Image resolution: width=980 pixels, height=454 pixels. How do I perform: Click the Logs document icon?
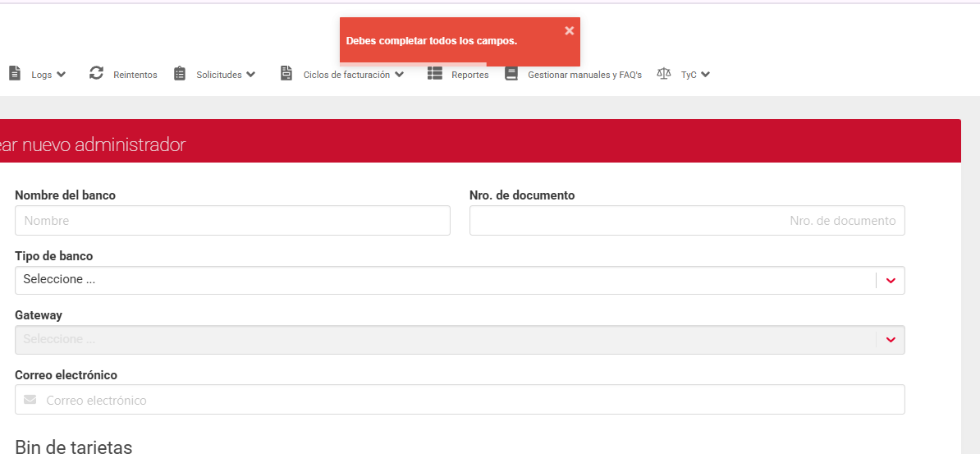(x=15, y=73)
